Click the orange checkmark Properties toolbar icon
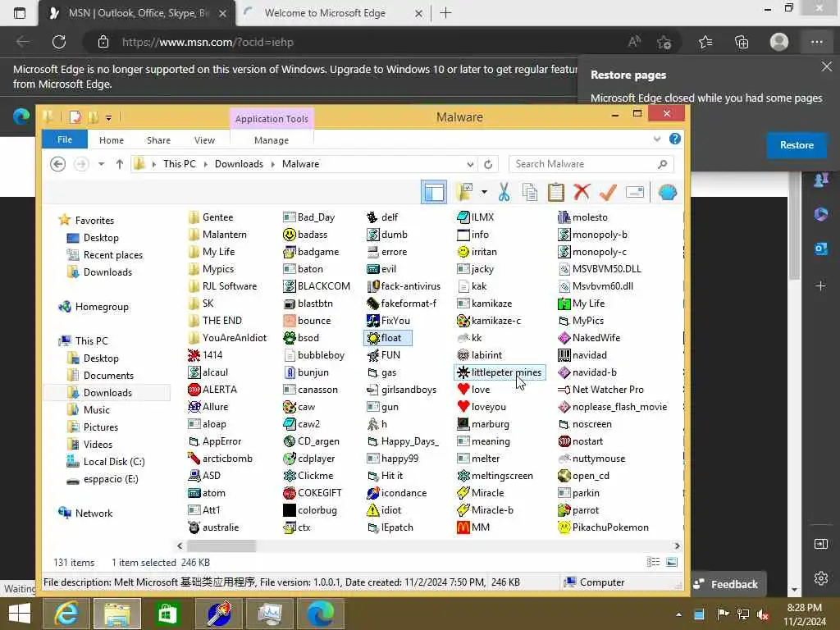Image resolution: width=840 pixels, height=630 pixels. [608, 192]
